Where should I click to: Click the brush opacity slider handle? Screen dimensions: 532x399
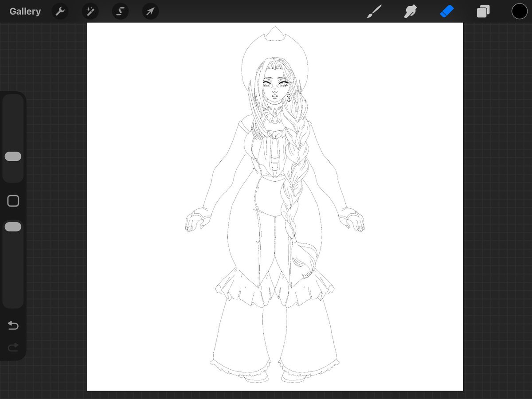(x=13, y=227)
